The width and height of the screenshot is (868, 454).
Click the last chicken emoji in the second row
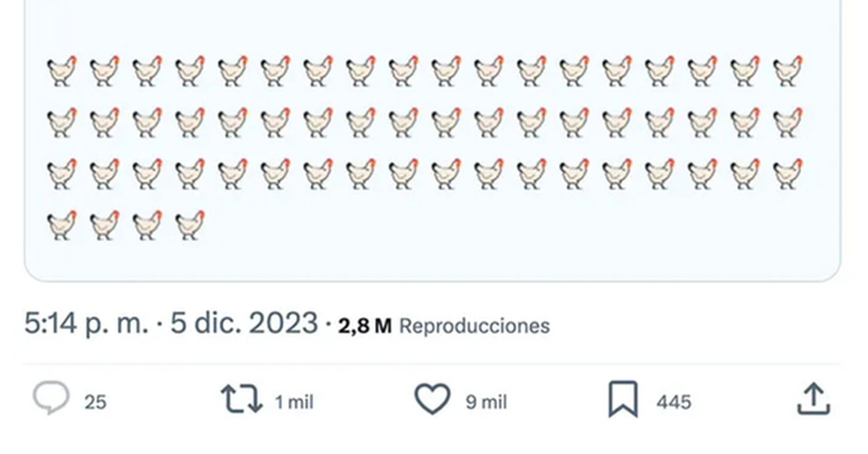[x=788, y=123]
